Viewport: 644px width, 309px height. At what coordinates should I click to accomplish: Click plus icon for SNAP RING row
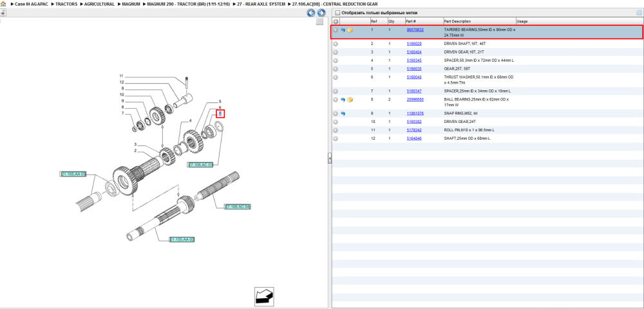pos(336,114)
